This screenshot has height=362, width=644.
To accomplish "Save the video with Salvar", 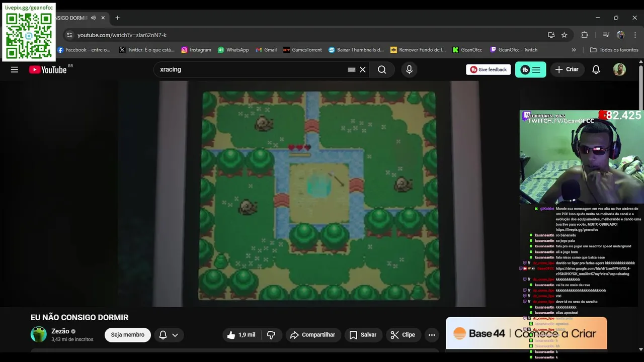I will point(363,335).
